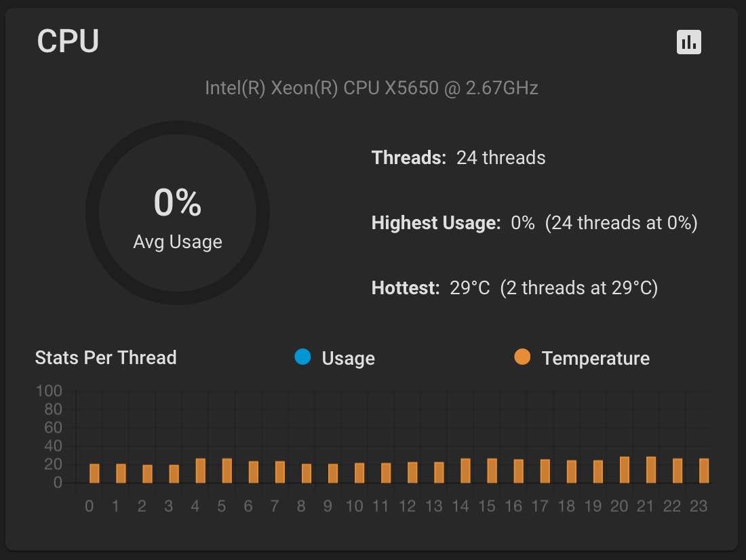The width and height of the screenshot is (746, 560).
Task: Click the CPU widget title
Action: pos(68,41)
